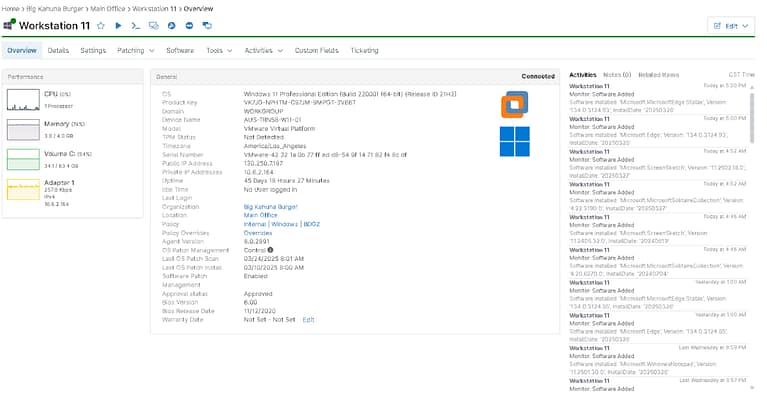Switch to the Custom Fields tab

tap(316, 50)
